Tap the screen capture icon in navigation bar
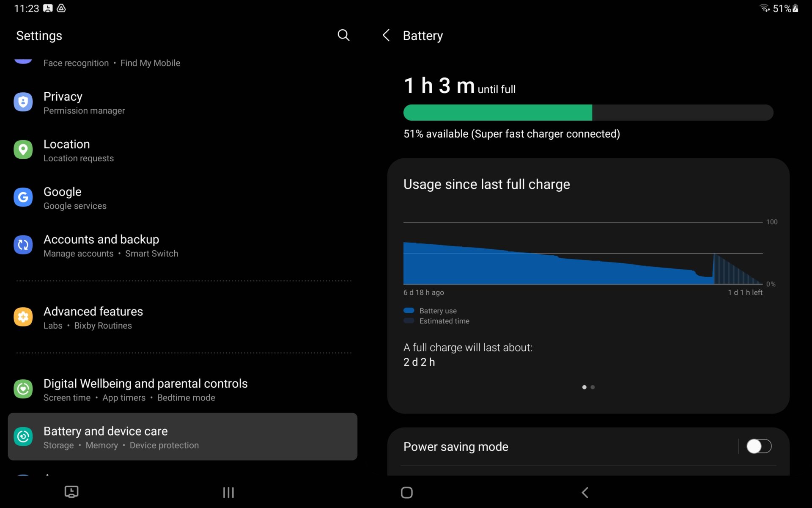Viewport: 812px width, 508px height. click(x=71, y=492)
